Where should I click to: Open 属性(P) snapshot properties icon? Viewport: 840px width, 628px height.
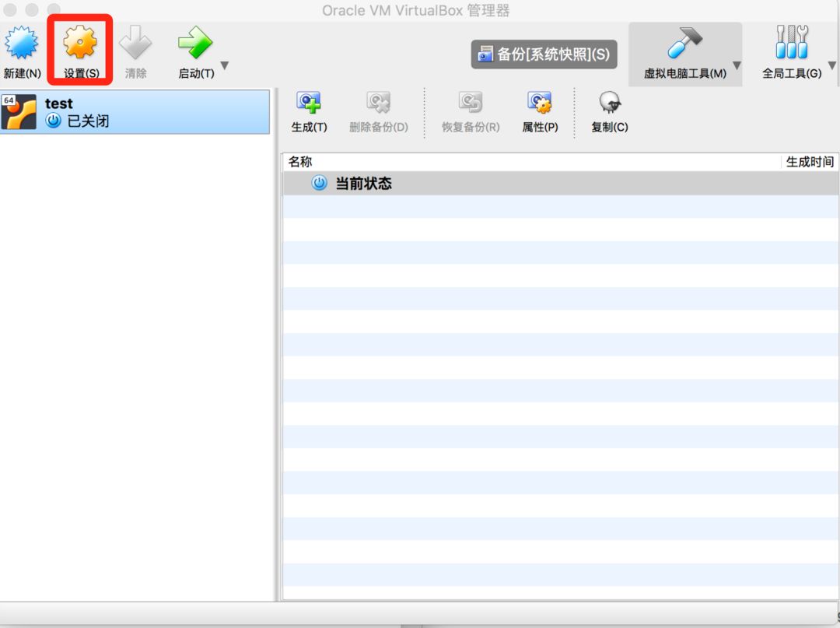pos(540,103)
